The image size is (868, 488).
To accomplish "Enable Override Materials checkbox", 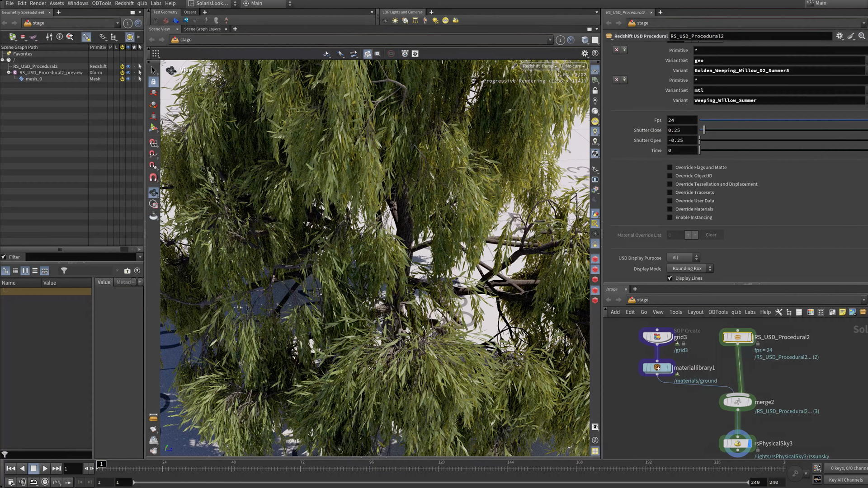I will click(x=670, y=209).
